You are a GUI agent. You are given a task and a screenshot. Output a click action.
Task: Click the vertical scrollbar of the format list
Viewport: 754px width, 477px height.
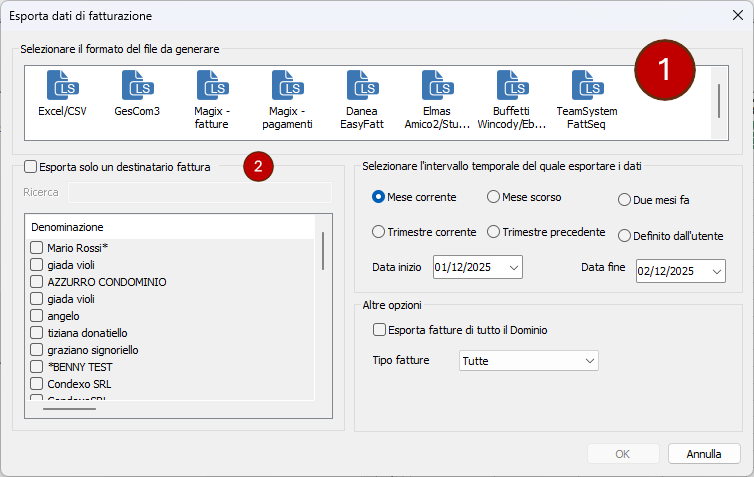point(719,100)
